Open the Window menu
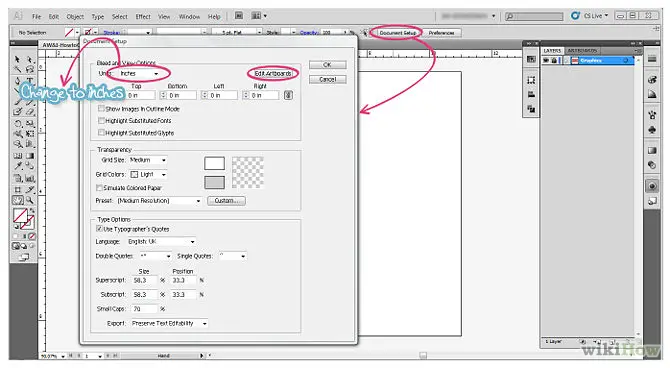 point(189,17)
